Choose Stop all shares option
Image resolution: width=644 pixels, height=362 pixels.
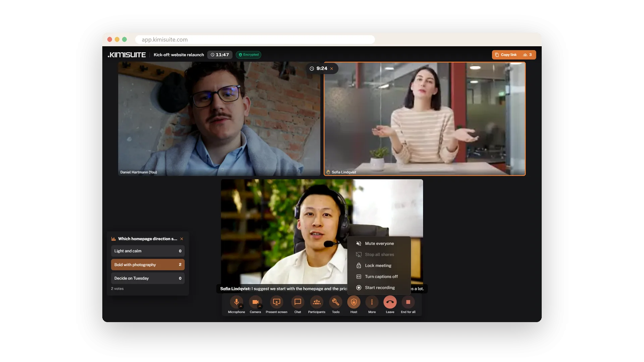pyautogui.click(x=379, y=255)
